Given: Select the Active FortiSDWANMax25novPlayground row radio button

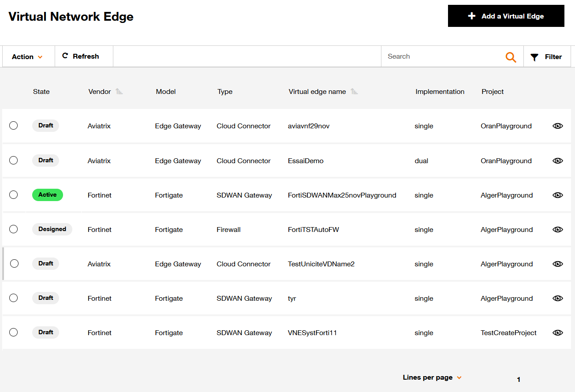Looking at the screenshot, I should [x=13, y=194].
